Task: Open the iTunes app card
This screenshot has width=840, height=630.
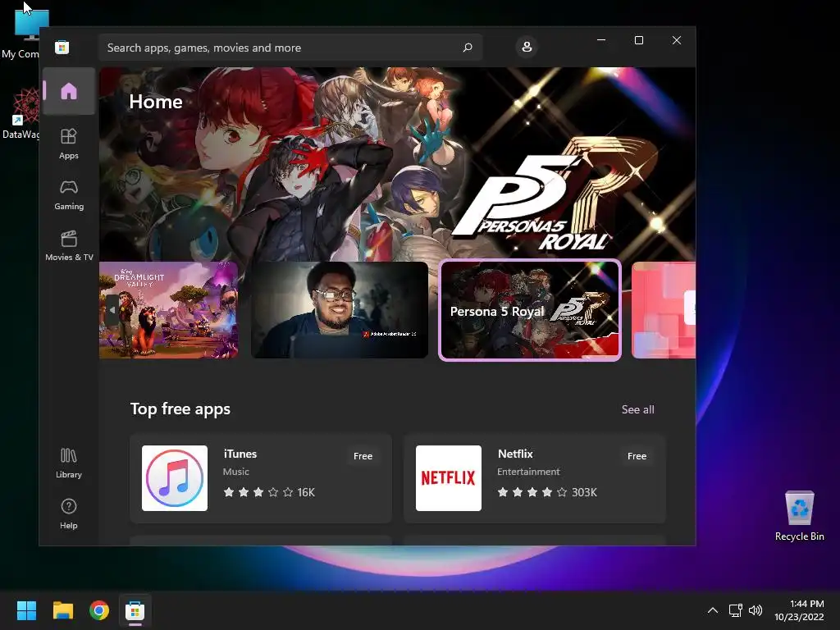Action: [x=261, y=478]
